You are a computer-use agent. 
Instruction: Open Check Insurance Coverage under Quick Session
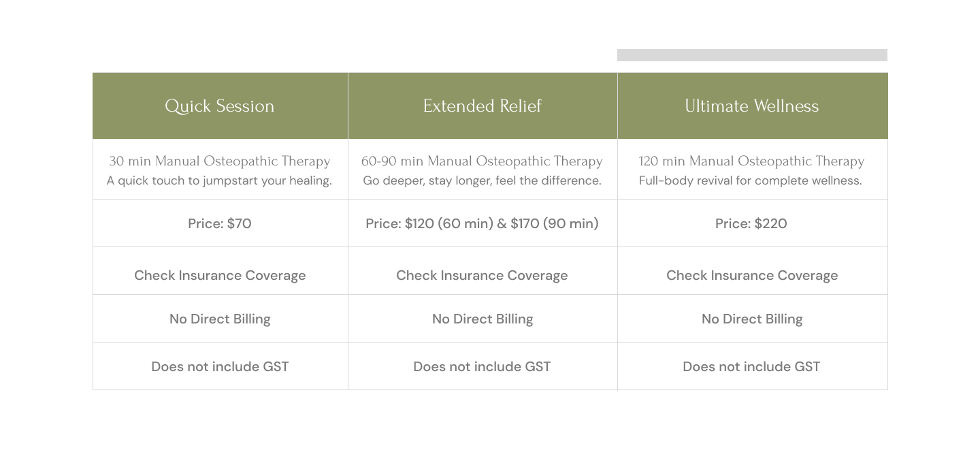pyautogui.click(x=220, y=275)
